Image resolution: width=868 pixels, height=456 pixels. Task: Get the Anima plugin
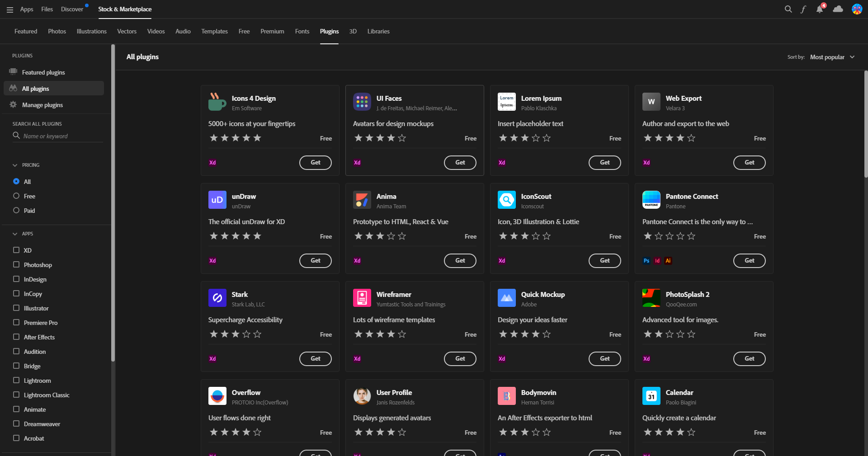(x=460, y=261)
